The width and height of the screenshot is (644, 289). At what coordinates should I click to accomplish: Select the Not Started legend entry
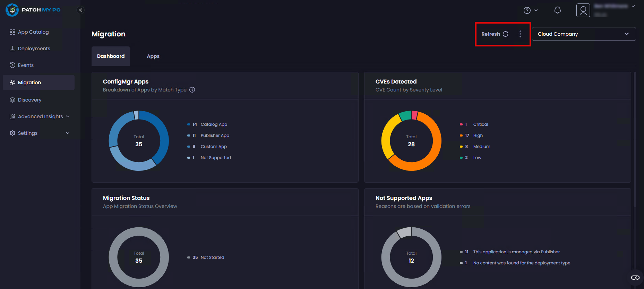pyautogui.click(x=206, y=257)
